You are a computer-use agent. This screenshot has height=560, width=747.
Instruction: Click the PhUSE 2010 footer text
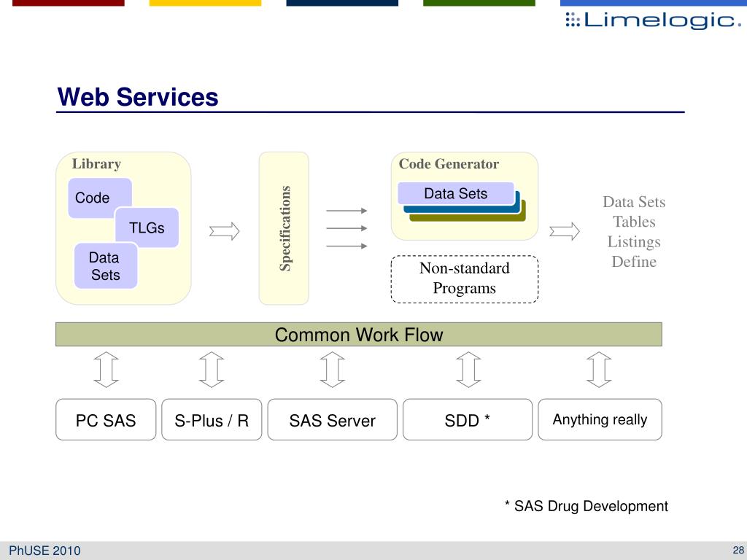coord(44,551)
